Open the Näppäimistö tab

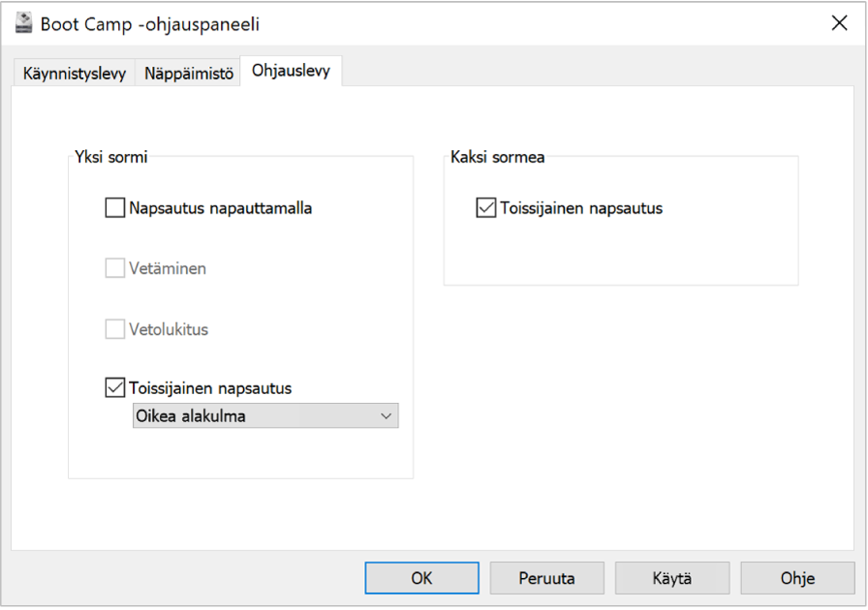[x=189, y=73]
